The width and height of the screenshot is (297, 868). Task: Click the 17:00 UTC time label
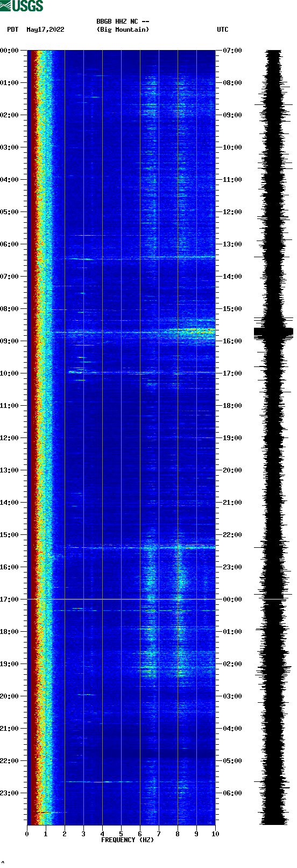pyautogui.click(x=232, y=373)
